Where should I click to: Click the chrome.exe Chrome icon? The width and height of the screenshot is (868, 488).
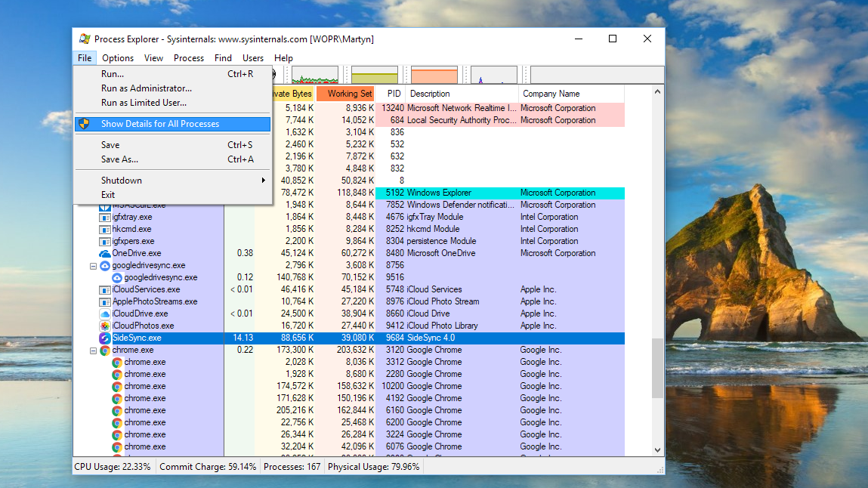coord(103,350)
